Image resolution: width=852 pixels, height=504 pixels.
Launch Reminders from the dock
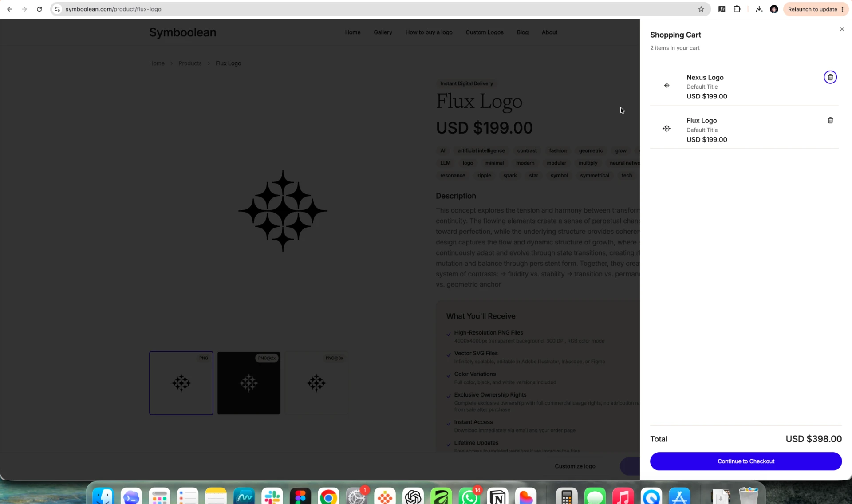[x=188, y=497]
